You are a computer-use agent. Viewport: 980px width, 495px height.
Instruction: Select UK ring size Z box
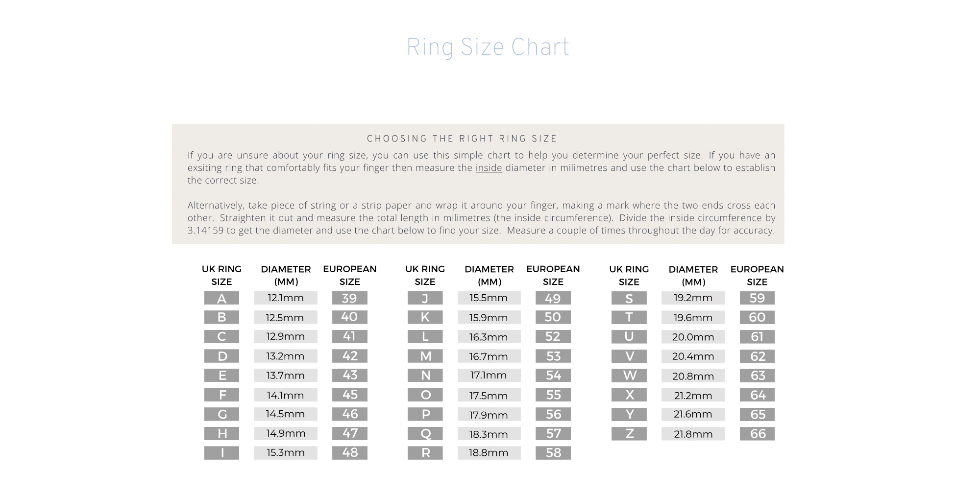coord(629,434)
